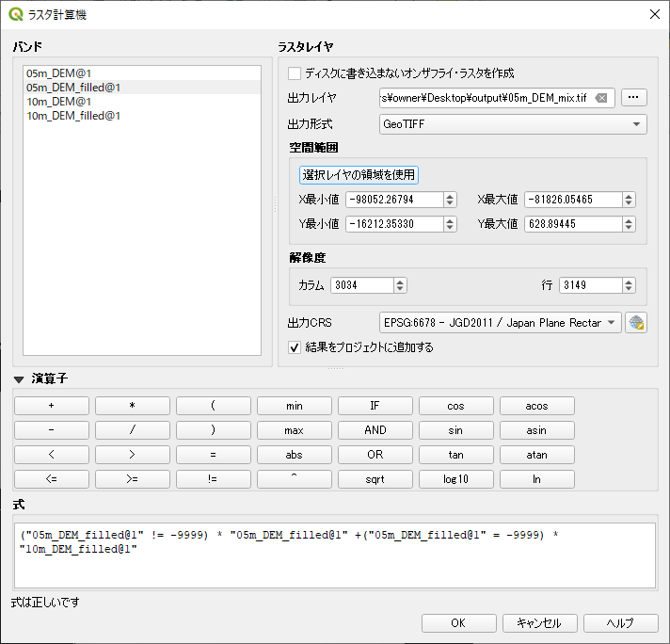The height and width of the screenshot is (644, 670).
Task: Adjust X minimum value spinner arrows
Action: (x=450, y=200)
